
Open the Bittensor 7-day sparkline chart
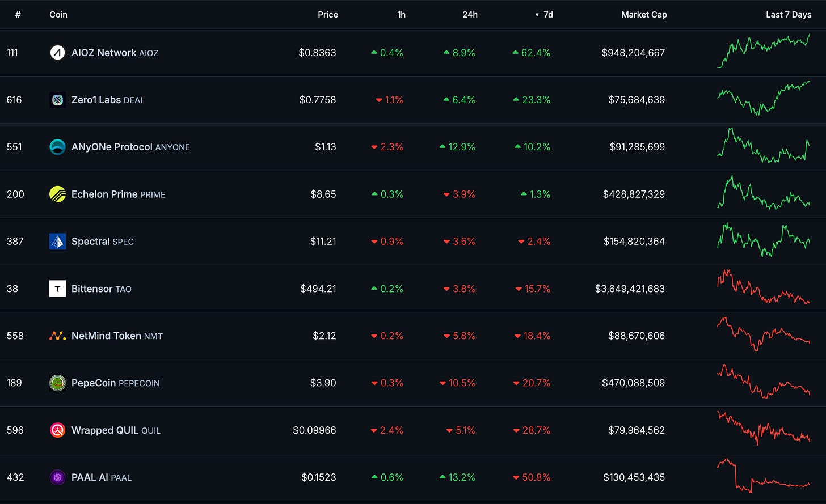(x=764, y=287)
